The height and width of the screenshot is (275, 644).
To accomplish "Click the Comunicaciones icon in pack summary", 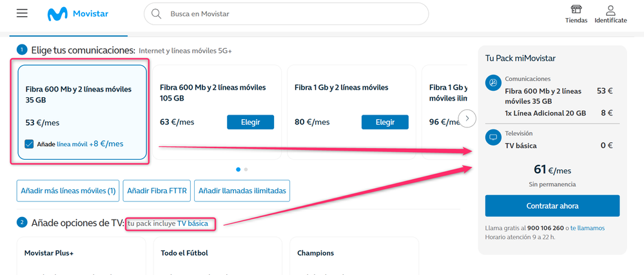I will [x=493, y=82].
